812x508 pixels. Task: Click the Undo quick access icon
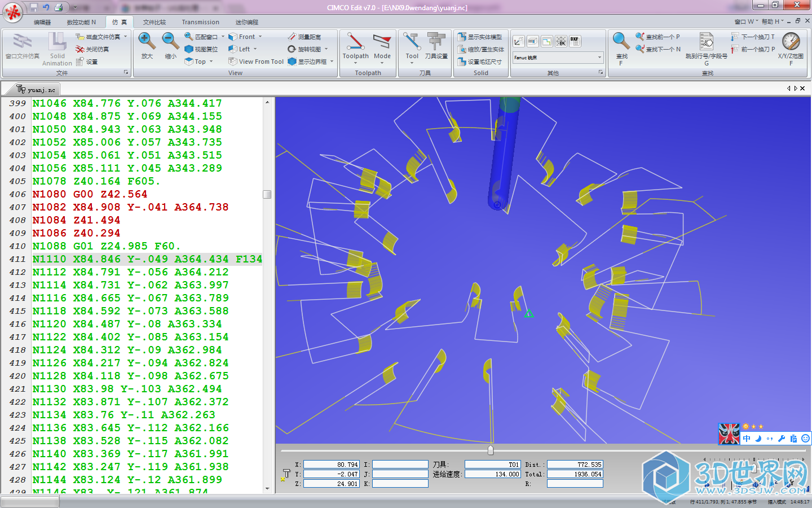click(x=46, y=7)
